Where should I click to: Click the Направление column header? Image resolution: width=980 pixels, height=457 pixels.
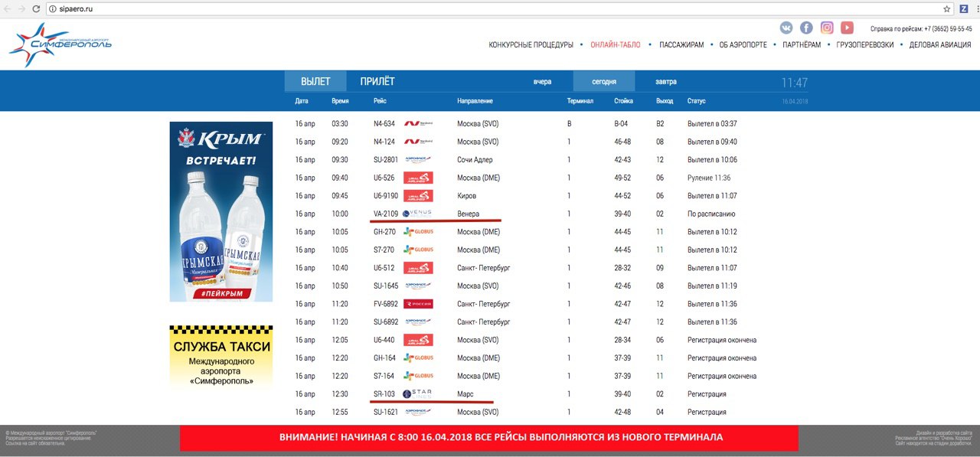tap(475, 101)
